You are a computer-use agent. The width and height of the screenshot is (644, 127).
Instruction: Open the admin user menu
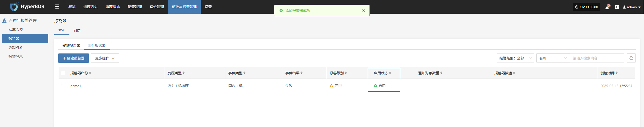click(x=631, y=7)
